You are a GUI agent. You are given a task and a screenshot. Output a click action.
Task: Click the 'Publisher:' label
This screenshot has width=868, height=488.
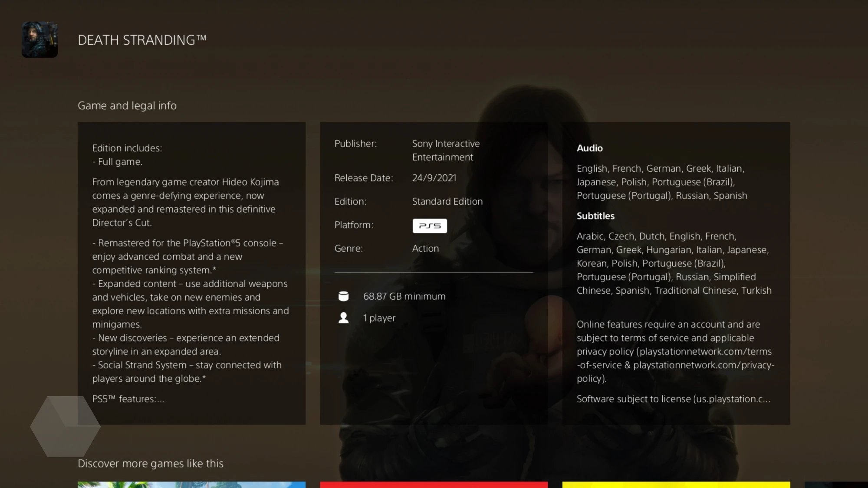point(355,144)
